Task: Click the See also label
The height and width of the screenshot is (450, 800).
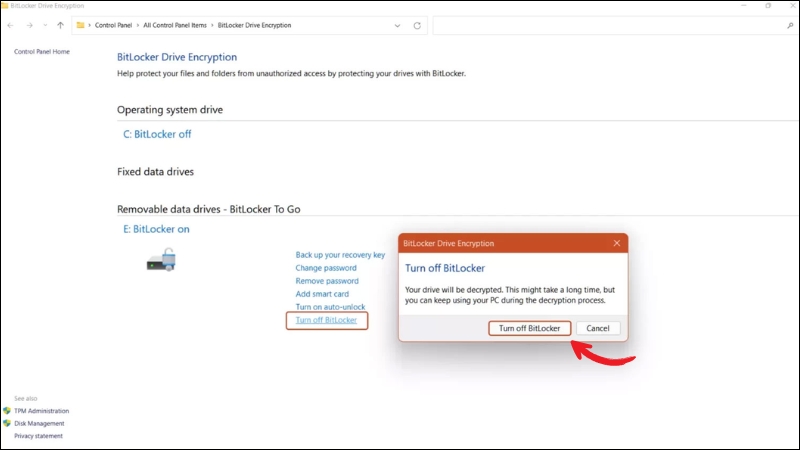Action: click(26, 398)
